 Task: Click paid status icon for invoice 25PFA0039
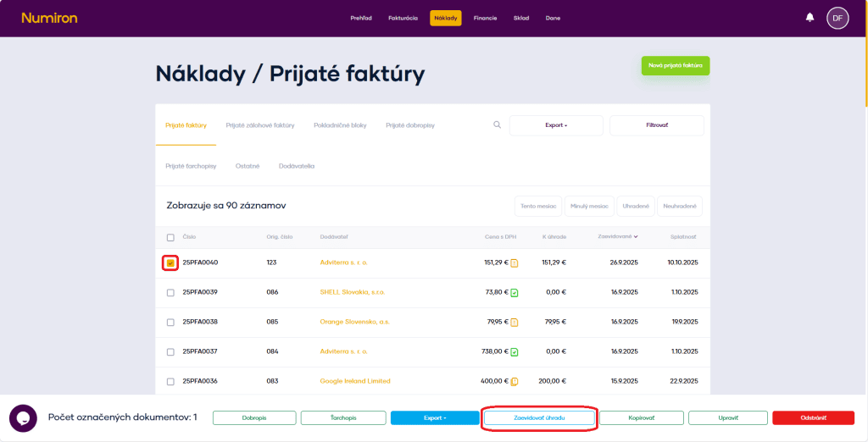coord(515,293)
